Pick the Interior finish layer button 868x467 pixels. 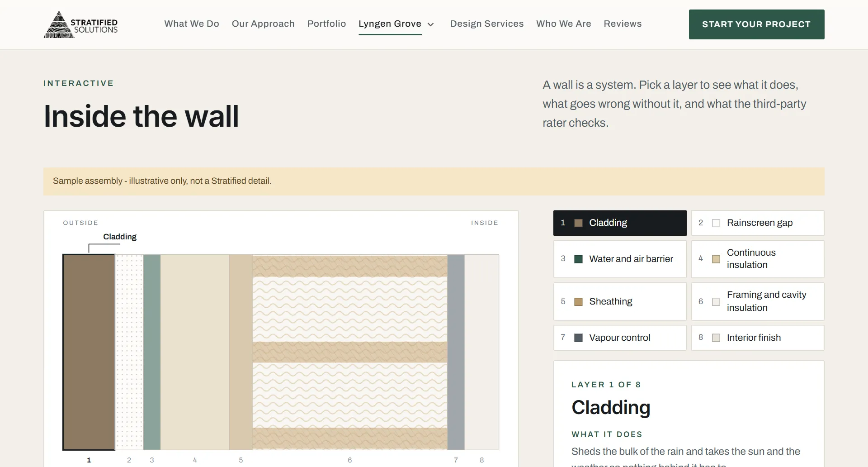click(758, 338)
